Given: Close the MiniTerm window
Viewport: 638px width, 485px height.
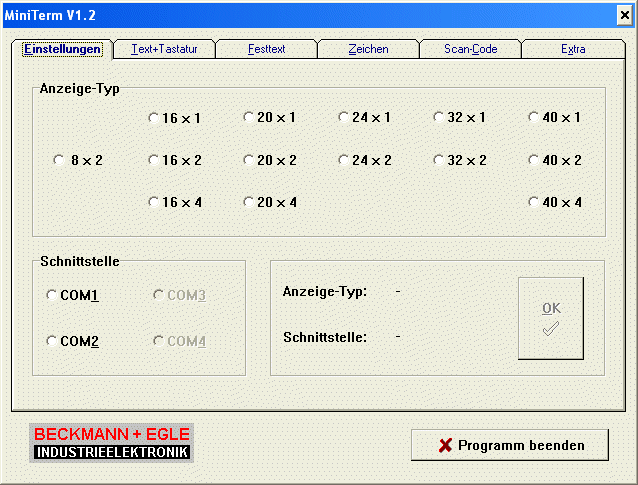Looking at the screenshot, I should click(624, 12).
